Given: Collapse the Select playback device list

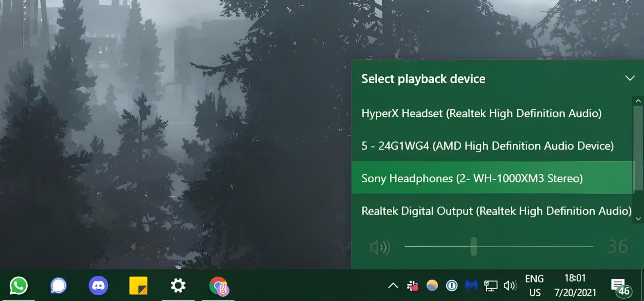Looking at the screenshot, I should tap(630, 78).
